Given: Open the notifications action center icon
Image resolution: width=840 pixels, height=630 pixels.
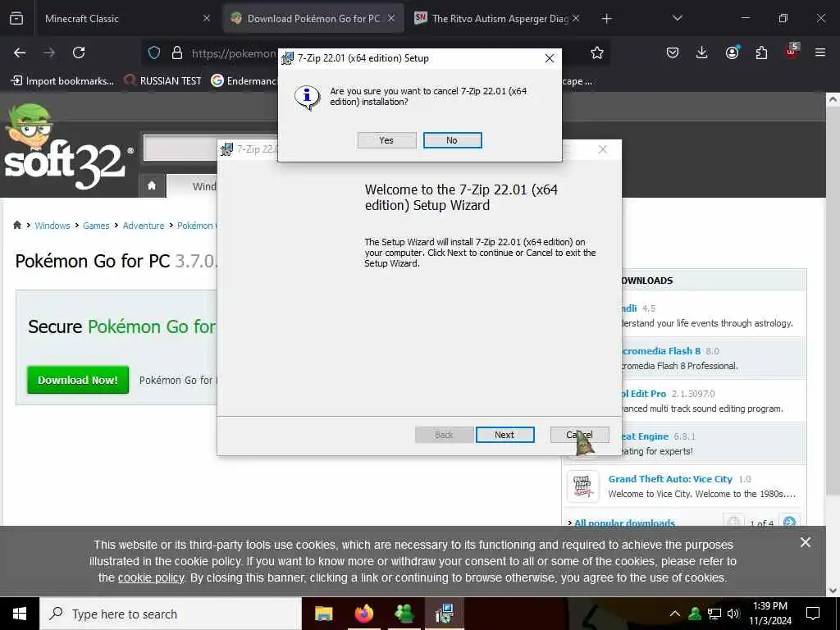Looking at the screenshot, I should [x=813, y=614].
